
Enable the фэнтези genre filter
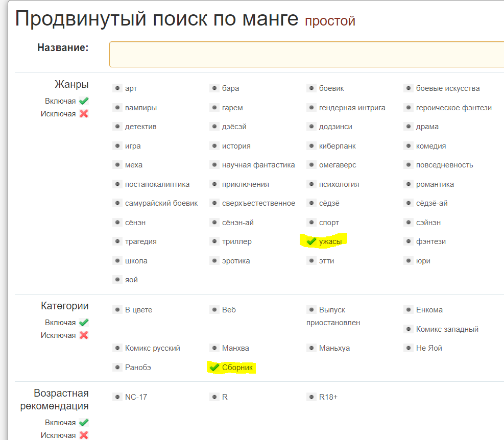click(430, 241)
